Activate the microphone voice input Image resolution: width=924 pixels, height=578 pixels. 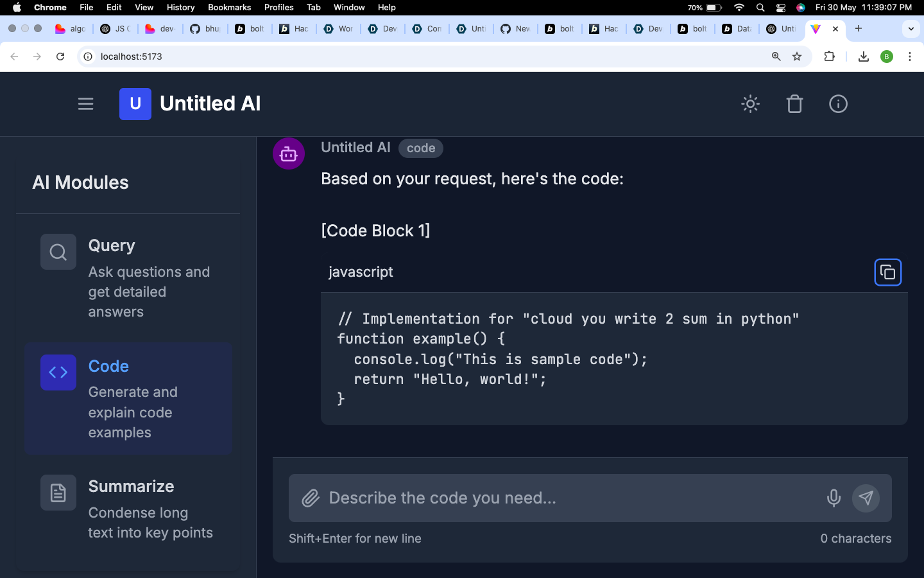coord(834,498)
